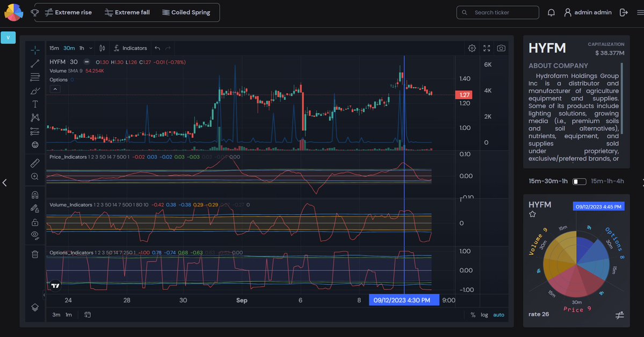Image resolution: width=644 pixels, height=337 pixels.
Task: Open chart settings gear
Action: [x=472, y=48]
